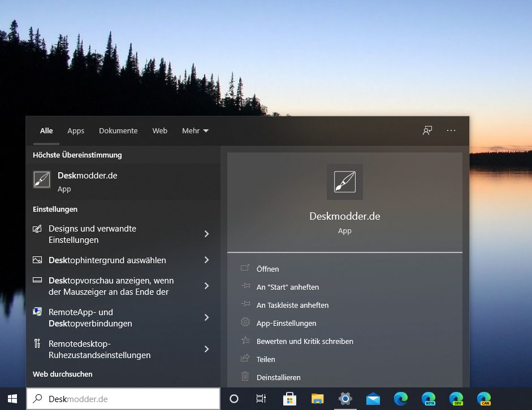Click the trash icon next to Deinstallieren

point(245,376)
